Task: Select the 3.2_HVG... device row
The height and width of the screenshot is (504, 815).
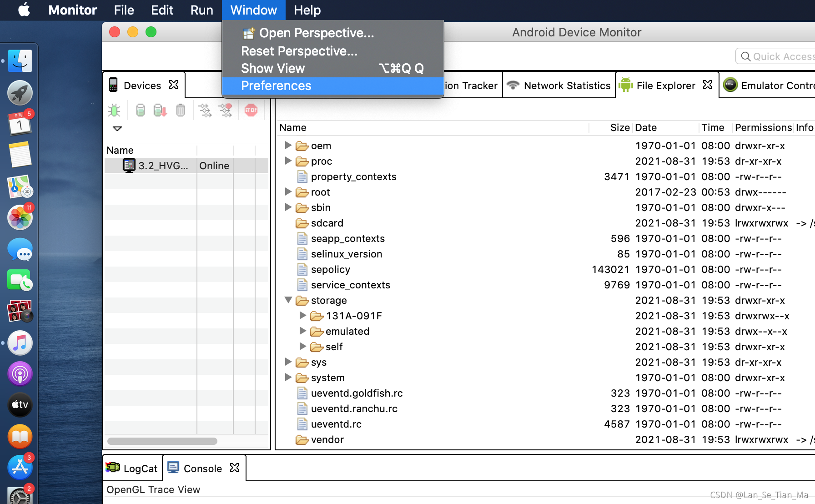Action: pos(186,166)
